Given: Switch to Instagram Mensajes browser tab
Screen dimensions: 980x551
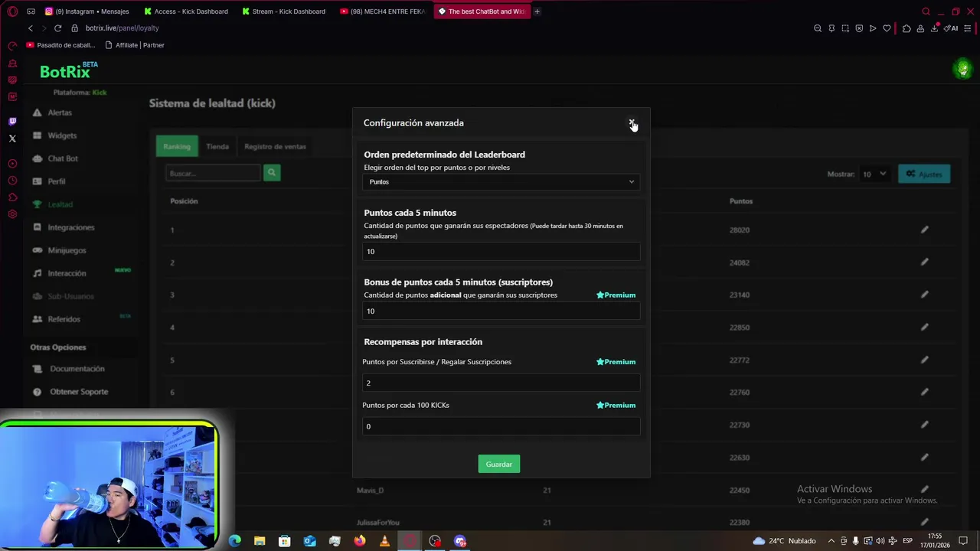Looking at the screenshot, I should (x=87, y=11).
